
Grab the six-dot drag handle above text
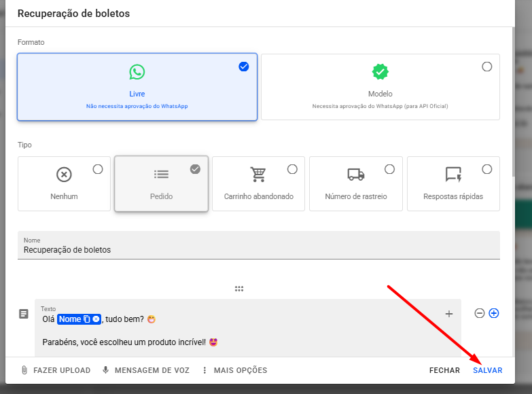coord(239,289)
